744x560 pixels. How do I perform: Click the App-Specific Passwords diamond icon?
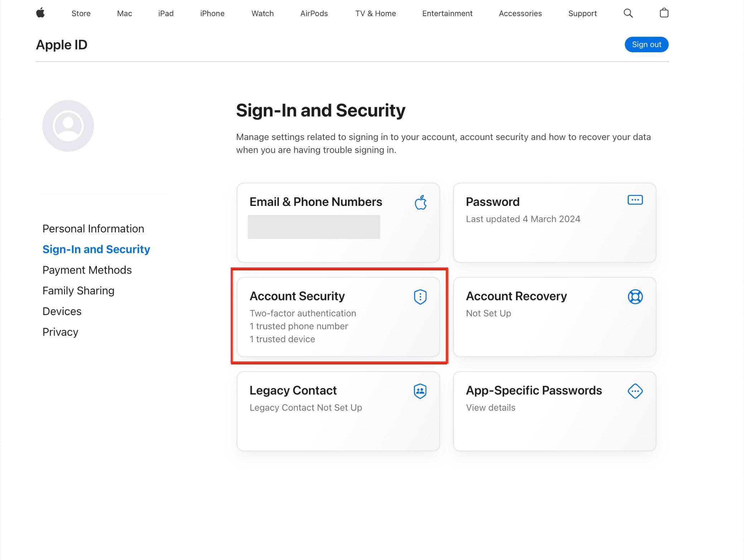(635, 391)
